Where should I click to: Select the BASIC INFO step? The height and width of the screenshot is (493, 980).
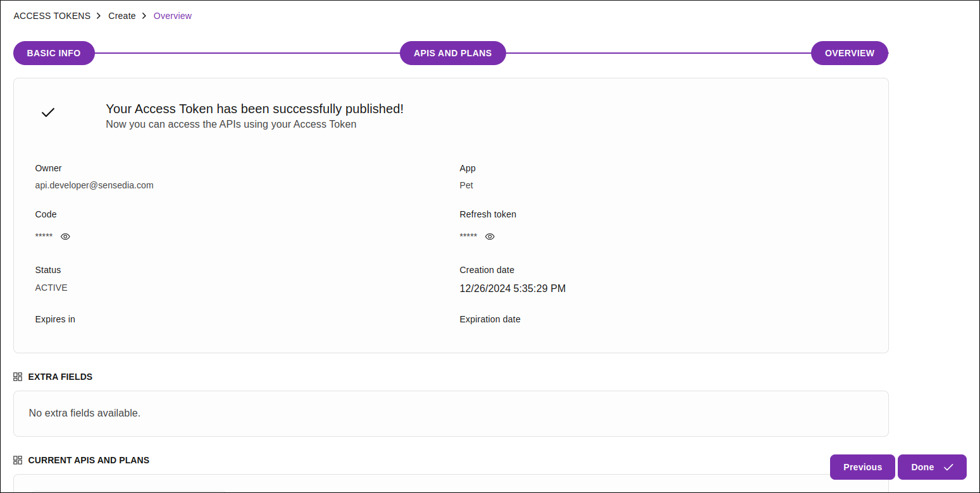pyautogui.click(x=54, y=53)
